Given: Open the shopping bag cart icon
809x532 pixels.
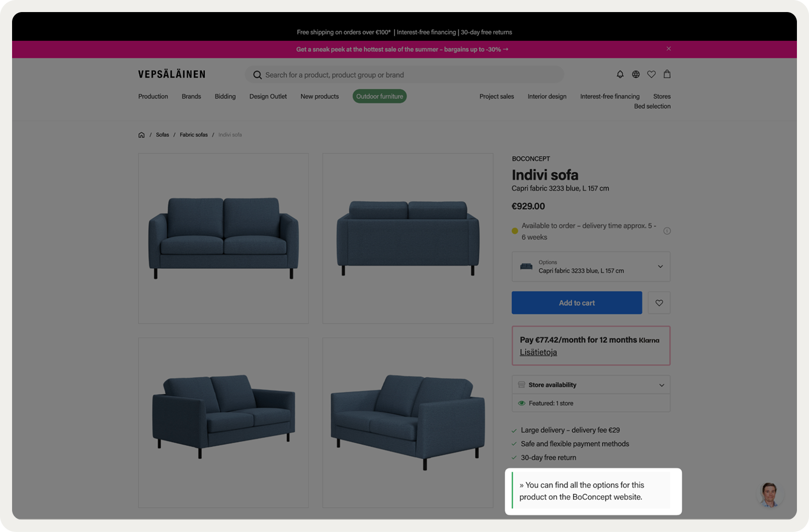Looking at the screenshot, I should pyautogui.click(x=667, y=74).
